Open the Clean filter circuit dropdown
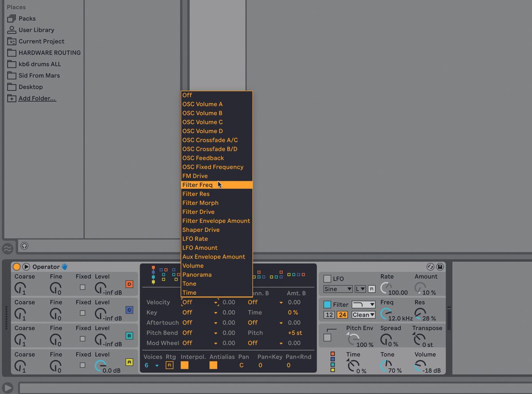 coord(363,315)
